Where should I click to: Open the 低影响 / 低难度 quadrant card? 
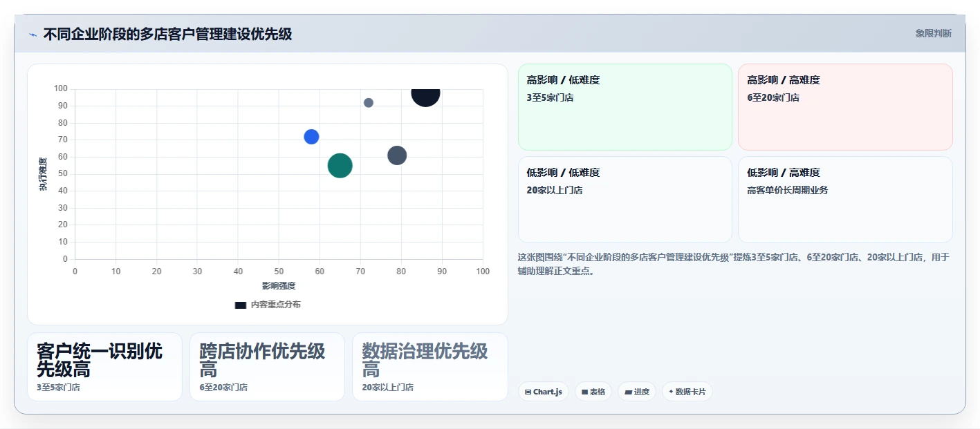pos(625,200)
